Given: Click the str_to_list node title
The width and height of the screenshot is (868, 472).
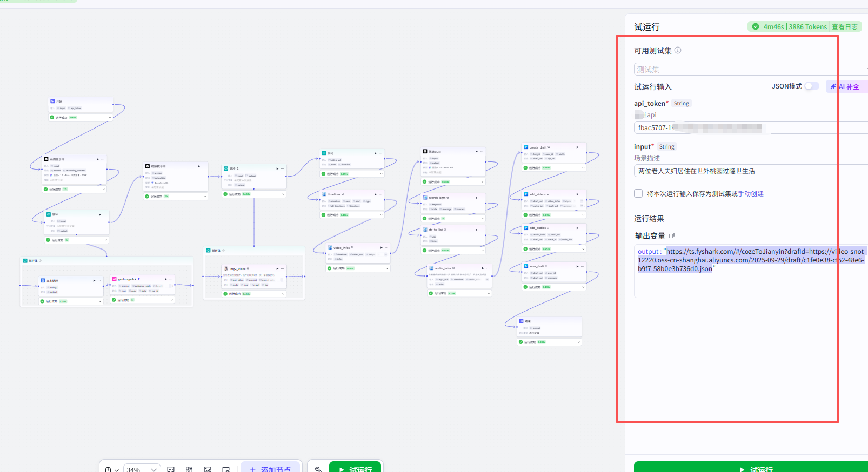Looking at the screenshot, I should coord(436,230).
